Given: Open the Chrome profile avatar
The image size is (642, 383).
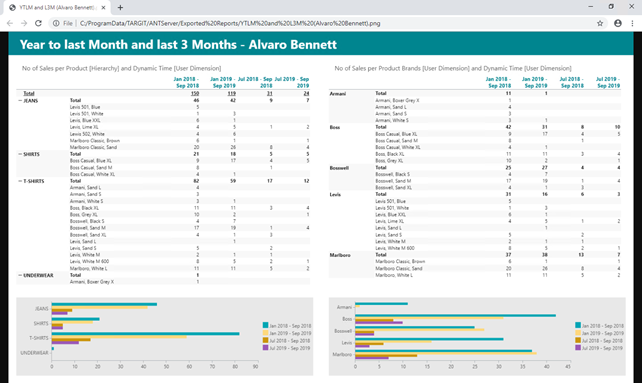Looking at the screenshot, I should click(x=618, y=23).
